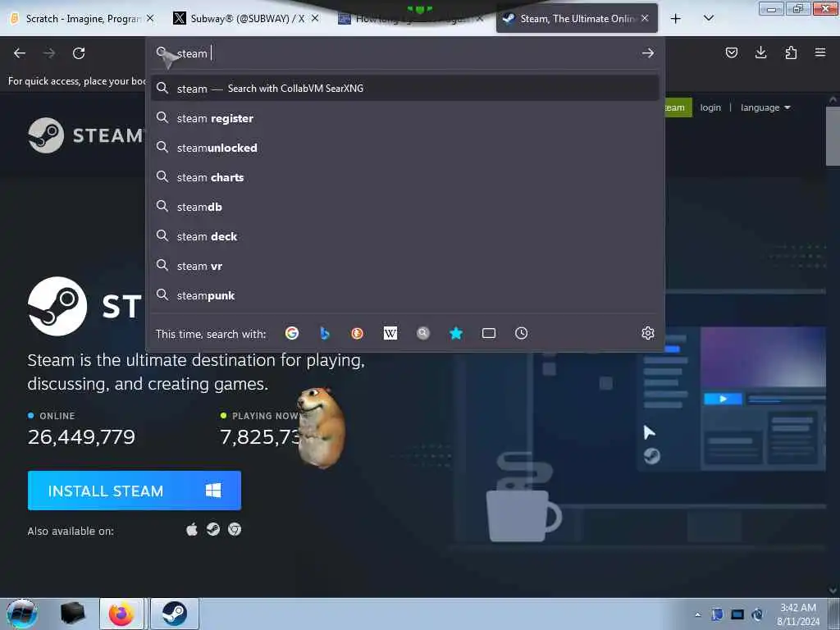Click the black box taskbar icon
The image size is (840, 630).
(72, 614)
